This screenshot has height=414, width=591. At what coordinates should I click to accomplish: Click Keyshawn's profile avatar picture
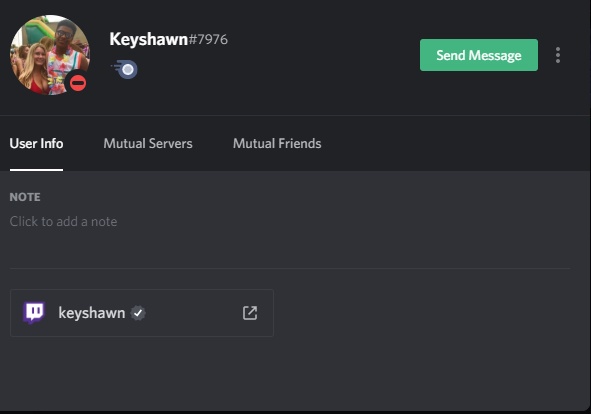point(50,55)
